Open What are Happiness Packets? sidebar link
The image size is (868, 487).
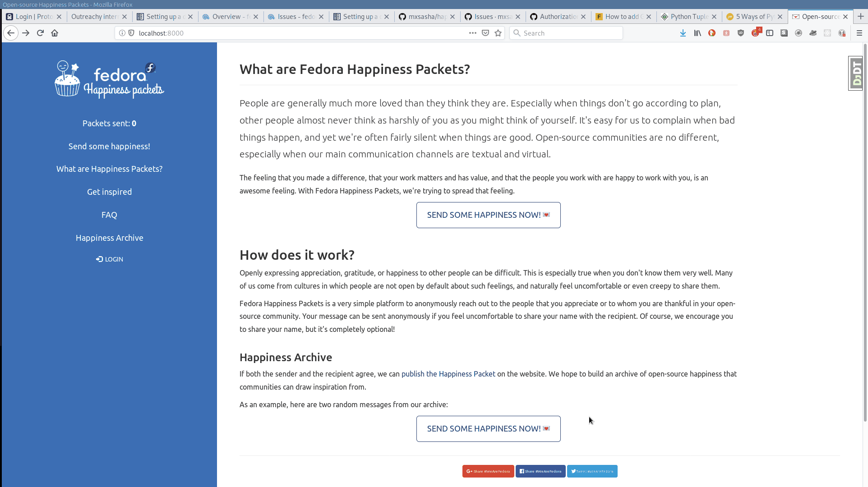[x=109, y=169]
